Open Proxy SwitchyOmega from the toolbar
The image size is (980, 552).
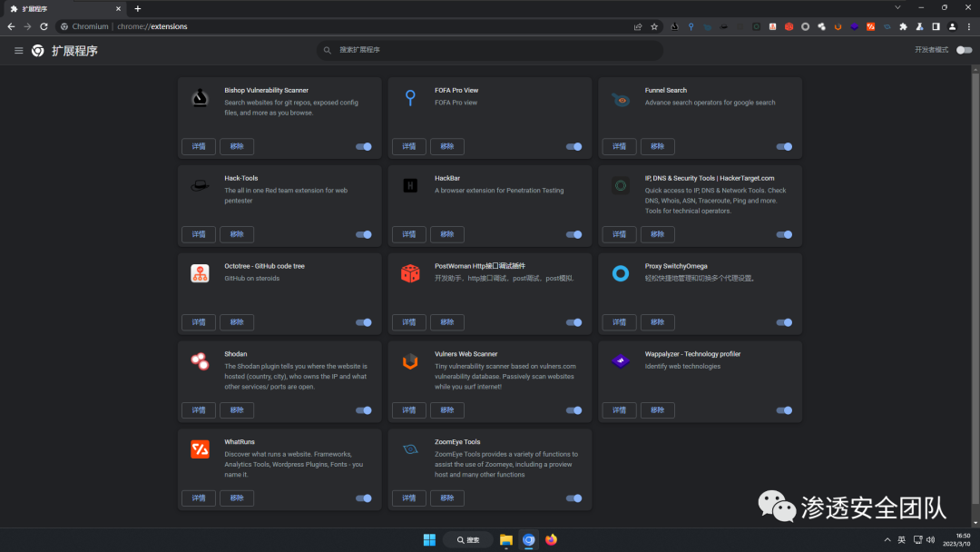[x=805, y=27]
